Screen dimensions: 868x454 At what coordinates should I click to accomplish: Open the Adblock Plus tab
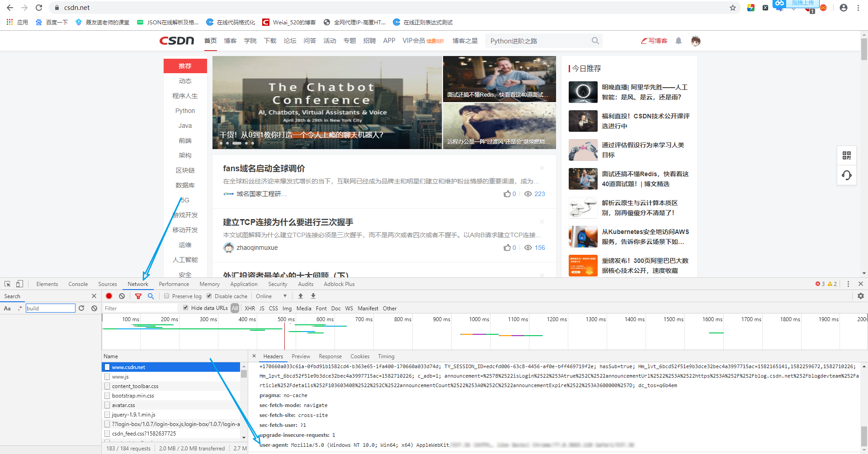point(339,284)
